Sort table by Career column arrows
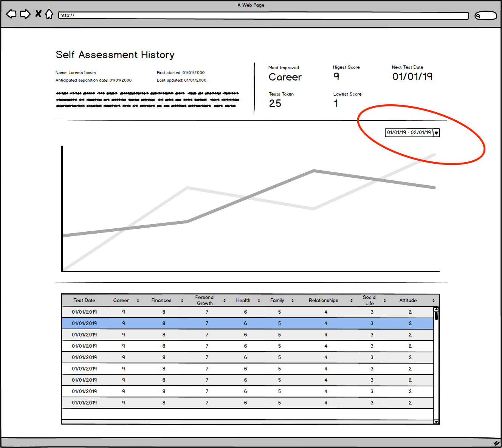Screen dimensions: 502x448 [x=138, y=301]
